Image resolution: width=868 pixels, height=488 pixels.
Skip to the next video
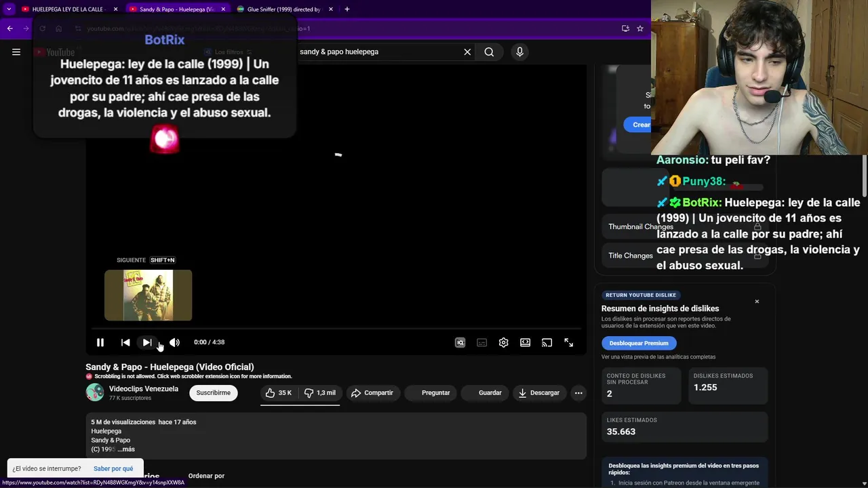[x=147, y=342]
